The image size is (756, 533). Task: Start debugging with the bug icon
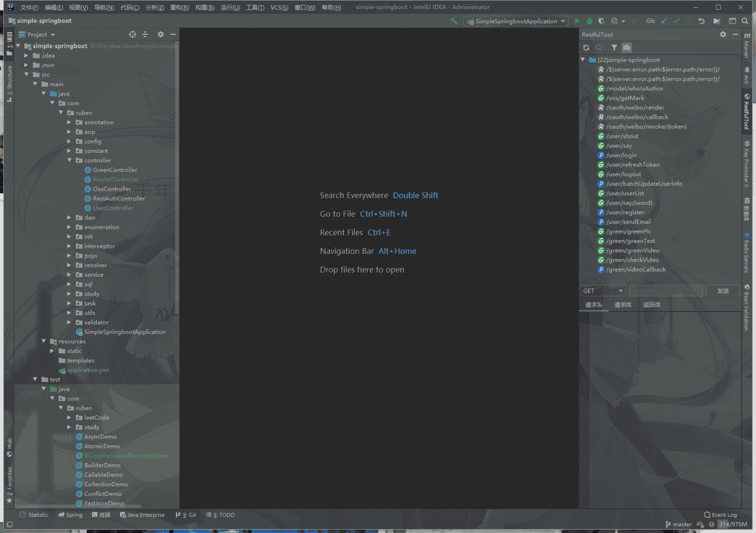(589, 21)
